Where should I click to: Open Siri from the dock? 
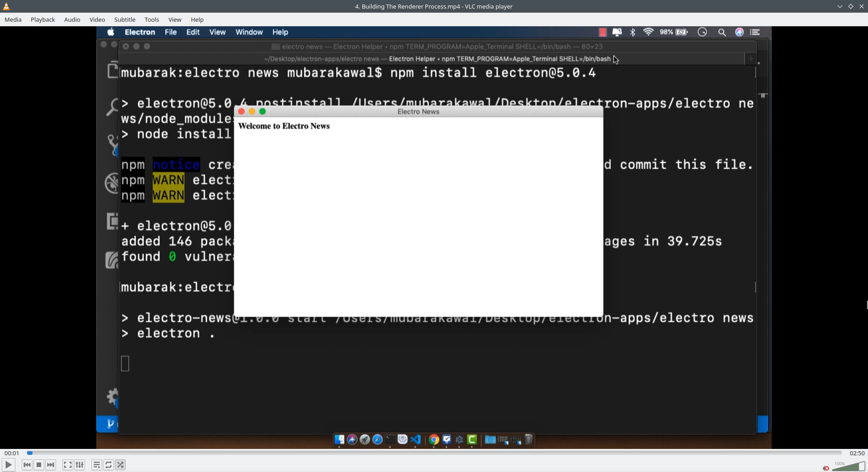coord(352,439)
